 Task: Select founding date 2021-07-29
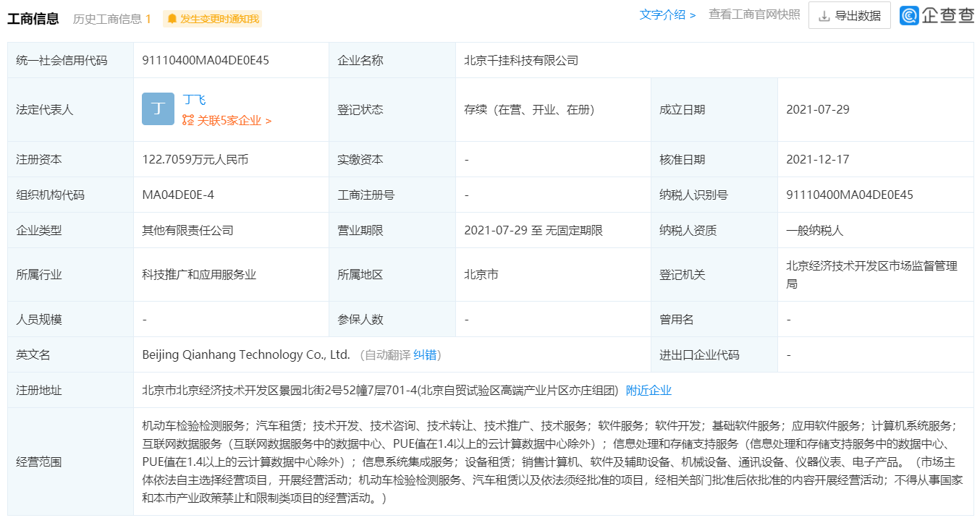coord(818,110)
